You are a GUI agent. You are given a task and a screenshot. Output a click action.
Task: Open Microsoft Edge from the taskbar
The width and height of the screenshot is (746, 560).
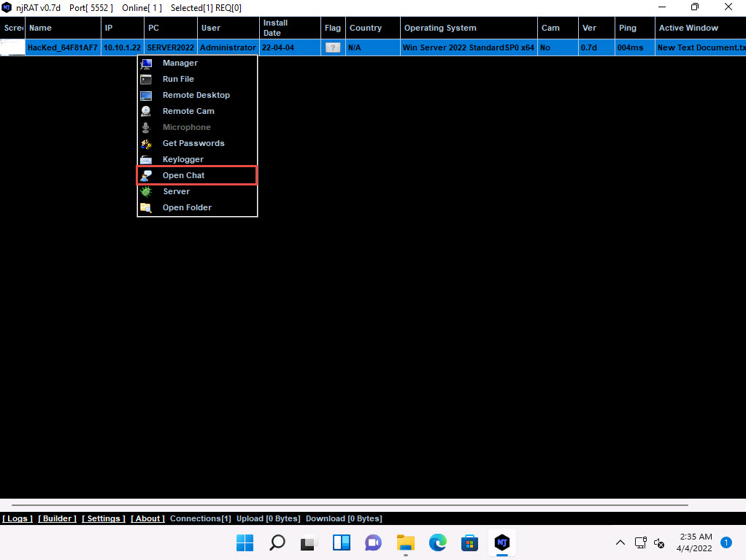[x=437, y=542]
